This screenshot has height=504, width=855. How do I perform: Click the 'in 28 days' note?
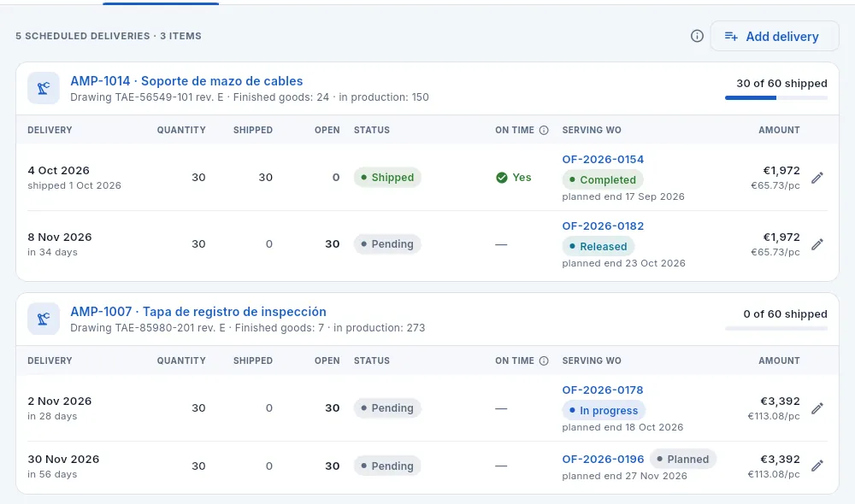tap(52, 416)
